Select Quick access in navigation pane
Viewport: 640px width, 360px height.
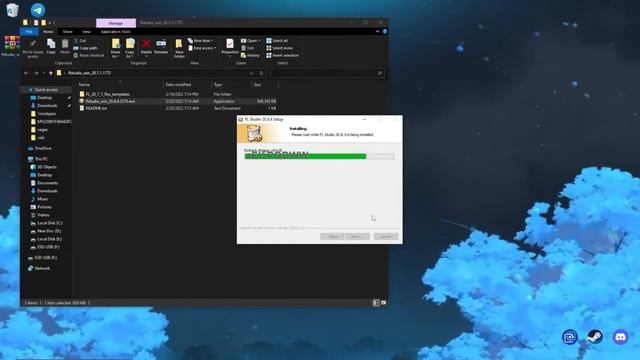(x=46, y=90)
